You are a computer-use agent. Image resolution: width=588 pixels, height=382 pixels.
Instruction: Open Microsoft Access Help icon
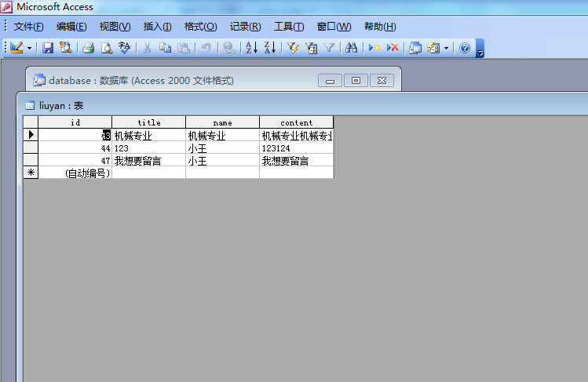tap(465, 48)
